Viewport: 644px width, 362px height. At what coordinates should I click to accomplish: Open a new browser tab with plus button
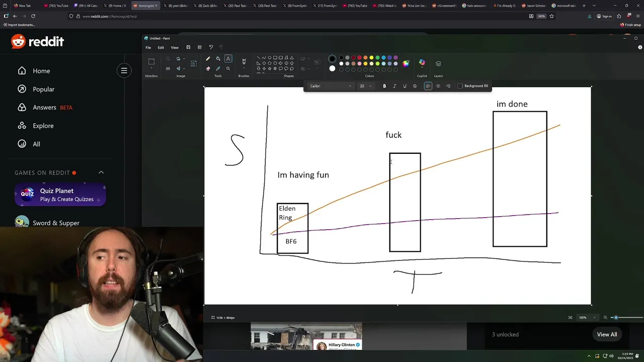(x=584, y=6)
